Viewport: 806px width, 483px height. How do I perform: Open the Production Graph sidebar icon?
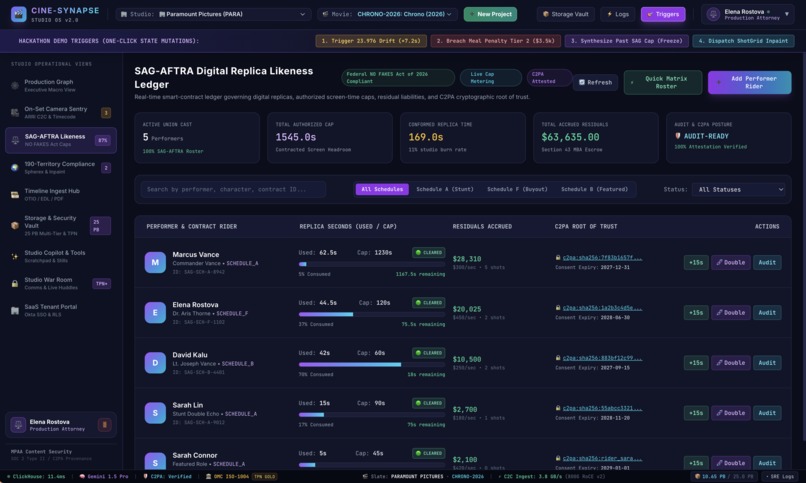[15, 85]
